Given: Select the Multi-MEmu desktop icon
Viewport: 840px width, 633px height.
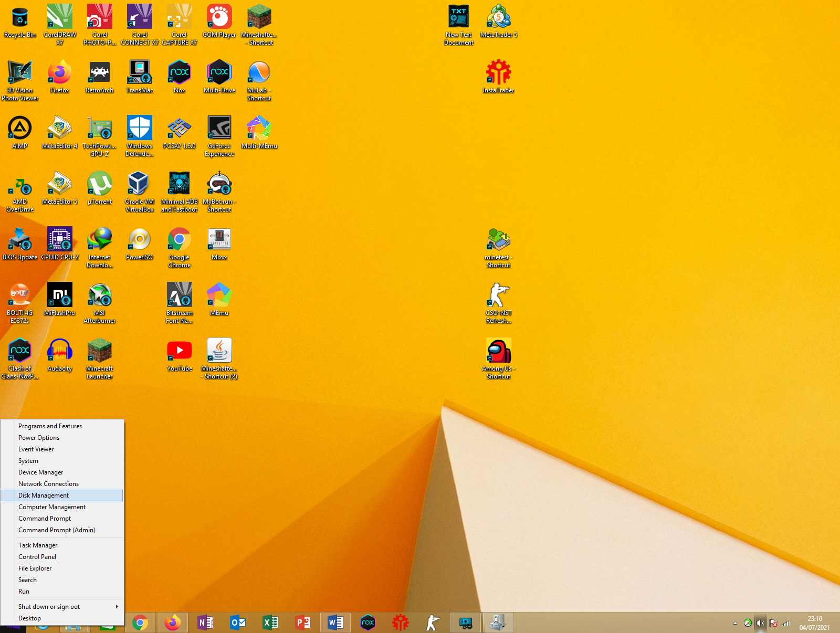Looking at the screenshot, I should click(x=259, y=133).
